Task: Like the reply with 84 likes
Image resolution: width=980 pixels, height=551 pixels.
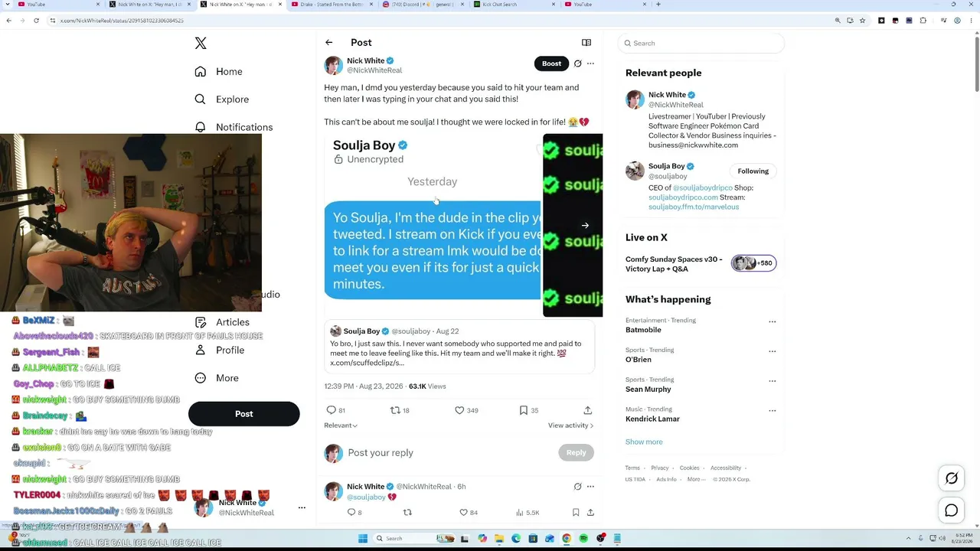Action: [468, 513]
